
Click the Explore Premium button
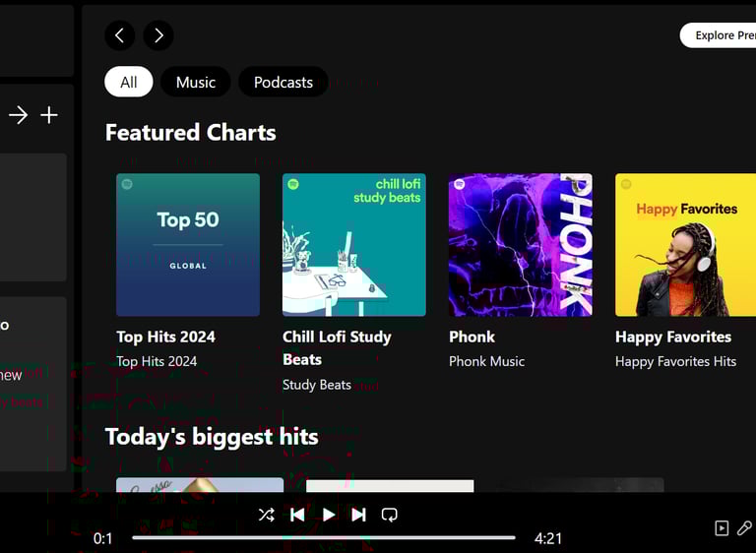click(x=723, y=35)
